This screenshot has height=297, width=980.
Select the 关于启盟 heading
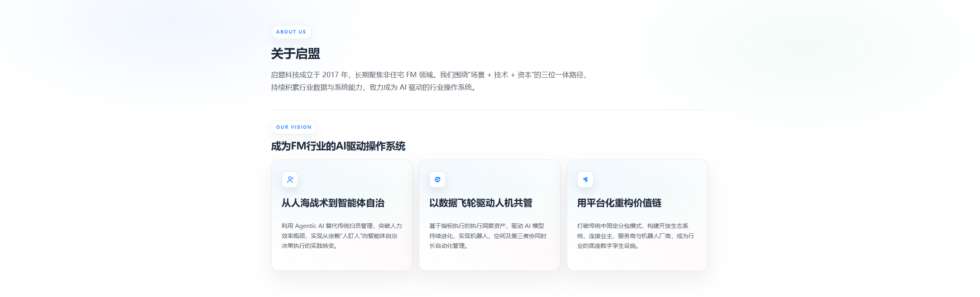[295, 53]
